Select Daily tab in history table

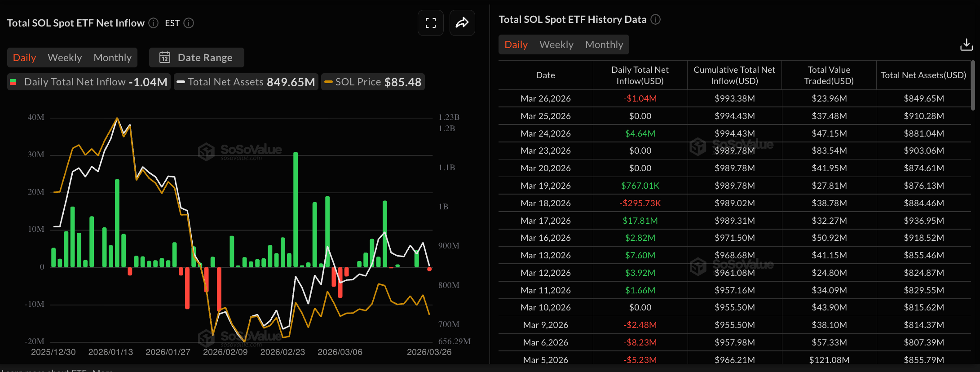[x=516, y=44]
